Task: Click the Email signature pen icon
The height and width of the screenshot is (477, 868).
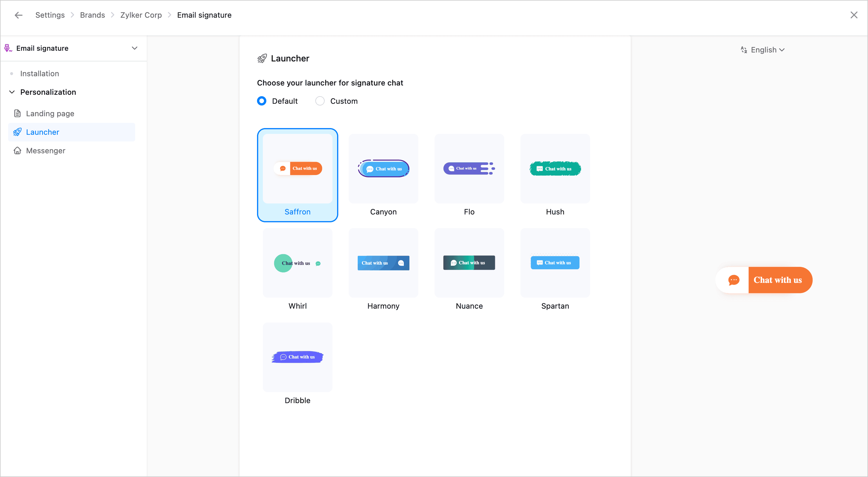Action: (x=8, y=48)
